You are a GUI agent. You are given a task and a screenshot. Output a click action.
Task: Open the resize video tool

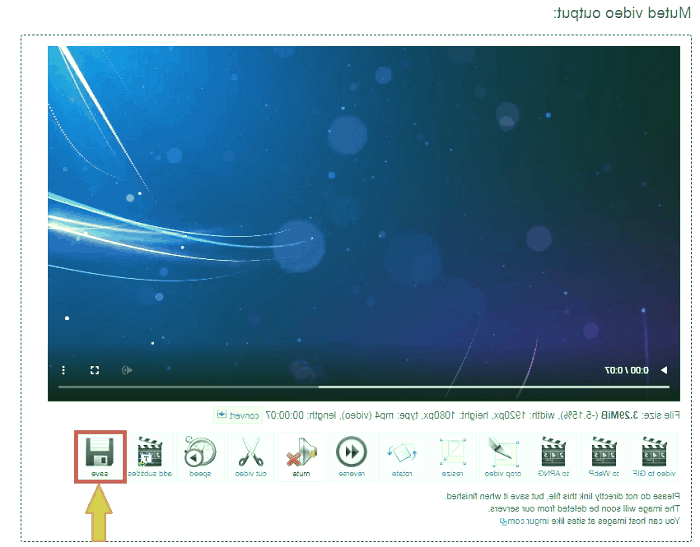click(x=452, y=456)
